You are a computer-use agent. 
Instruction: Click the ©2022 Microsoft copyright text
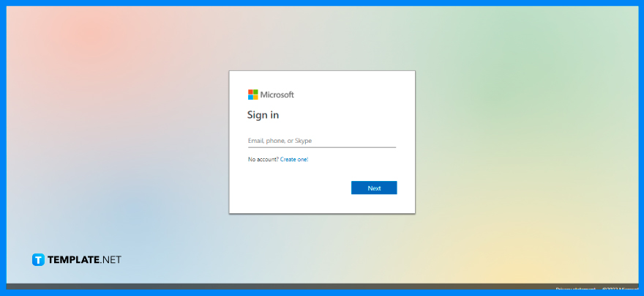619,289
